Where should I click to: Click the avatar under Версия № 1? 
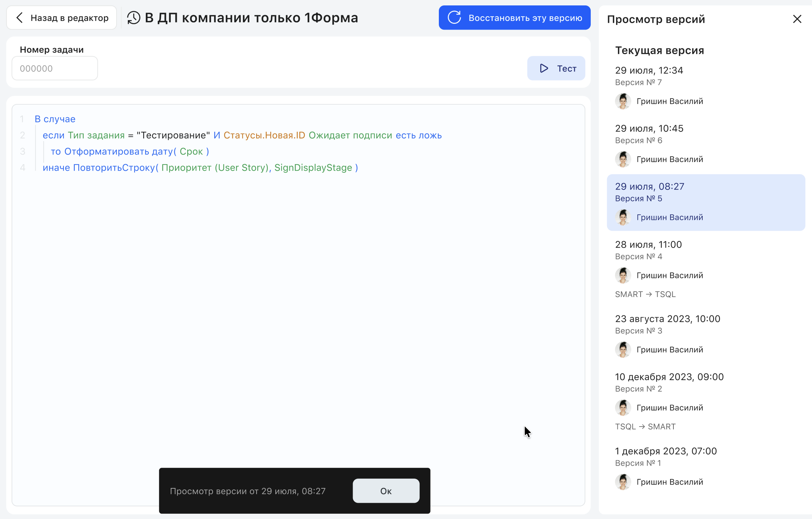tap(623, 482)
